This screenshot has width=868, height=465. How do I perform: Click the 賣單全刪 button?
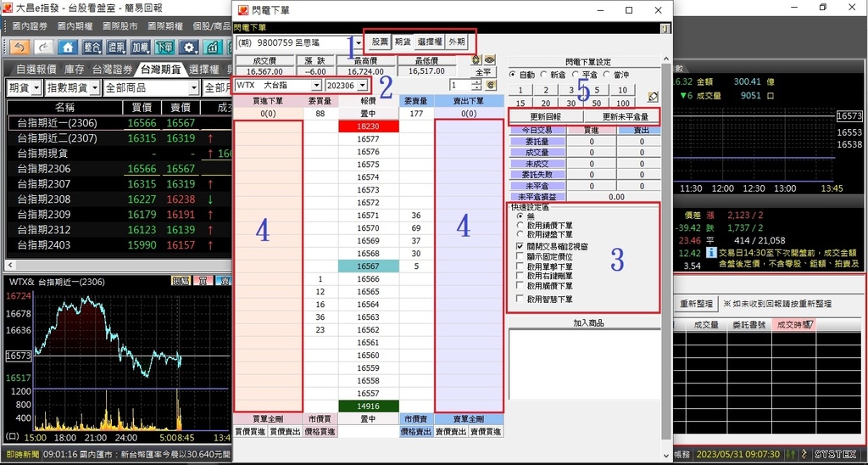click(469, 419)
